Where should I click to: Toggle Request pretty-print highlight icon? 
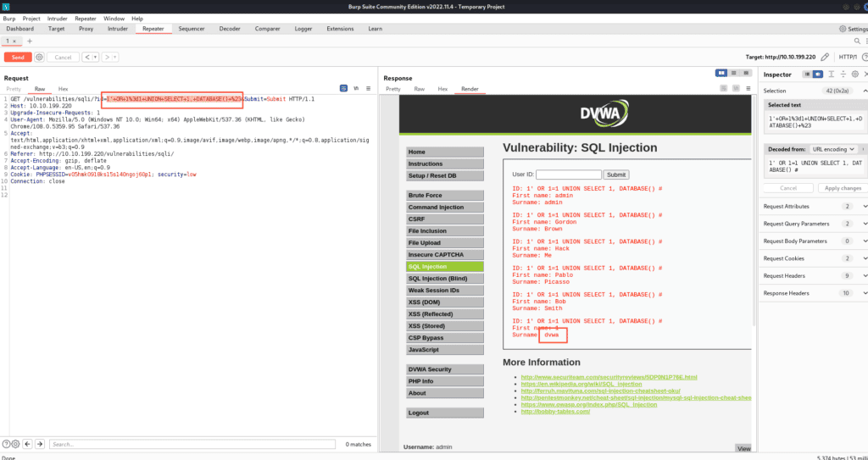[344, 89]
